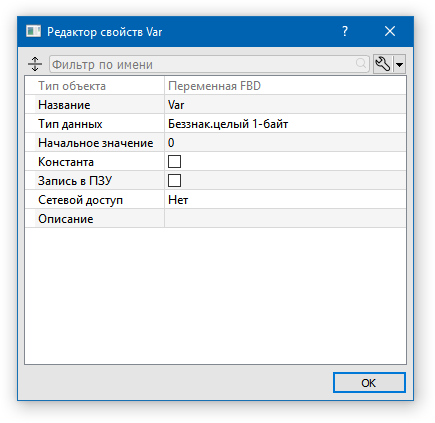
Task: Confirm with the OK button
Action: (x=369, y=383)
